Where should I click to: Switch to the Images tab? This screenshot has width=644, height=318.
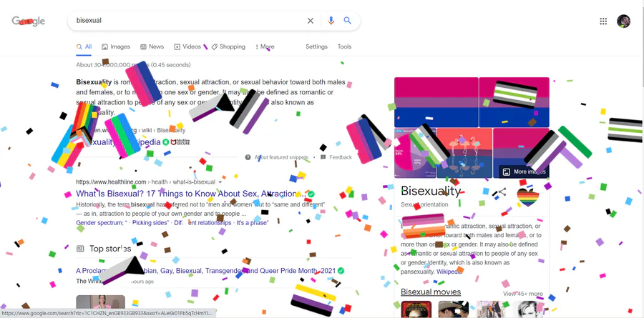pyautogui.click(x=116, y=46)
